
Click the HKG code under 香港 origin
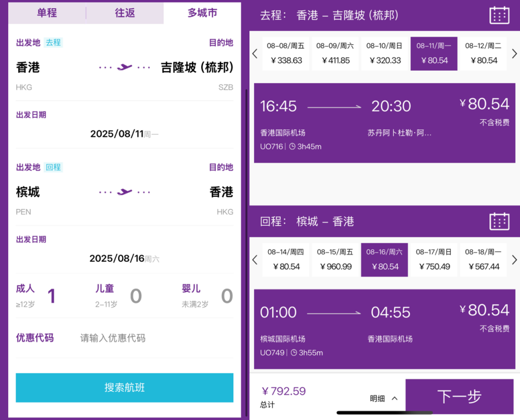(x=24, y=87)
